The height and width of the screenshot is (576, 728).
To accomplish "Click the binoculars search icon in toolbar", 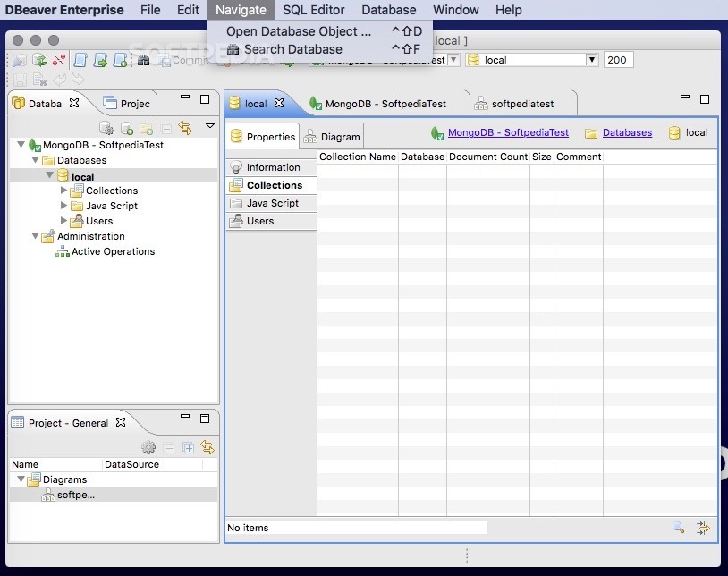I will [143, 60].
